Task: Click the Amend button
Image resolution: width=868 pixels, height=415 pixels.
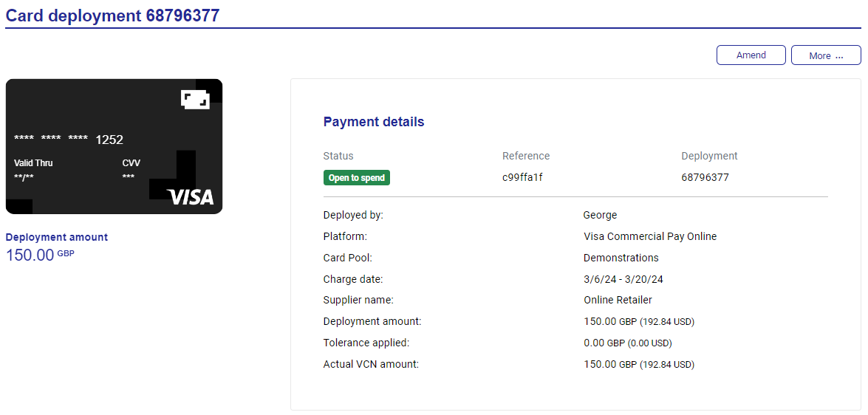Action: click(x=751, y=55)
